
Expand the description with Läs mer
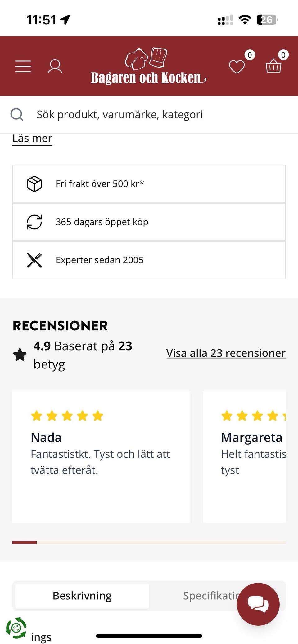point(32,138)
